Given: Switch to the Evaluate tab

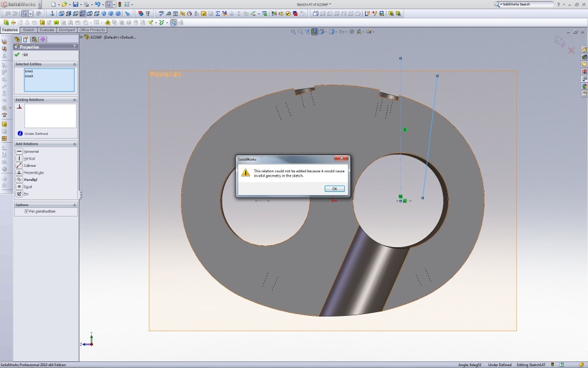Looking at the screenshot, I should coord(47,30).
